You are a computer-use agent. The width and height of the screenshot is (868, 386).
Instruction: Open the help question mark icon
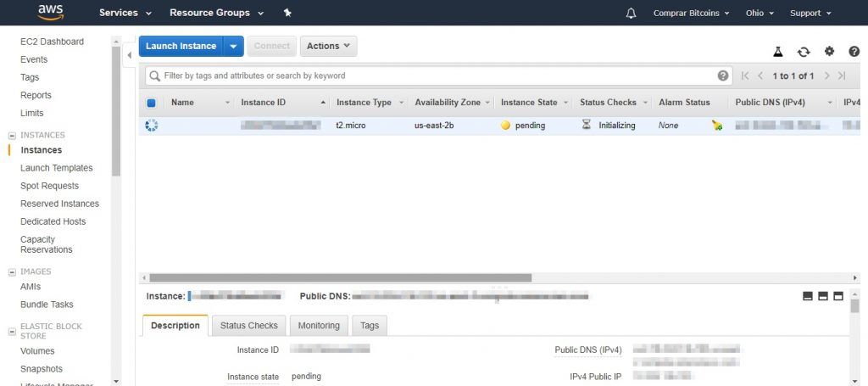click(854, 51)
